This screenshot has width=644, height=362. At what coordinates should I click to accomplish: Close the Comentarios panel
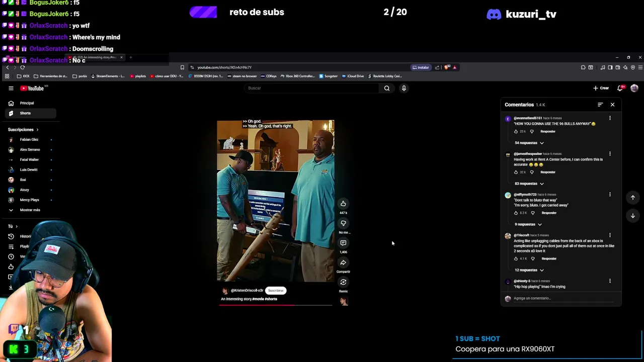pyautogui.click(x=612, y=105)
